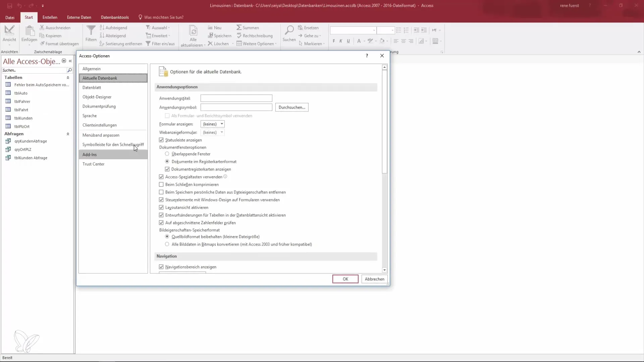
Task: Open the Datei tab
Action: point(10,17)
